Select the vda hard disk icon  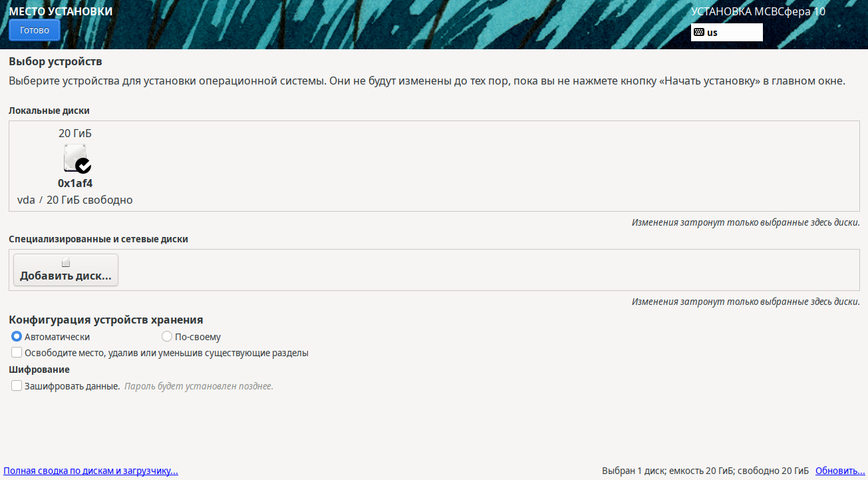(x=74, y=157)
